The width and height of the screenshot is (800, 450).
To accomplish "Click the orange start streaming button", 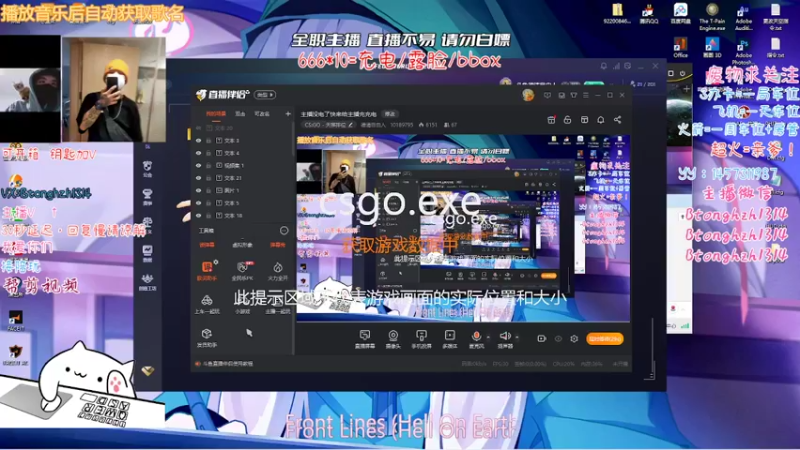I will pyautogui.click(x=605, y=338).
